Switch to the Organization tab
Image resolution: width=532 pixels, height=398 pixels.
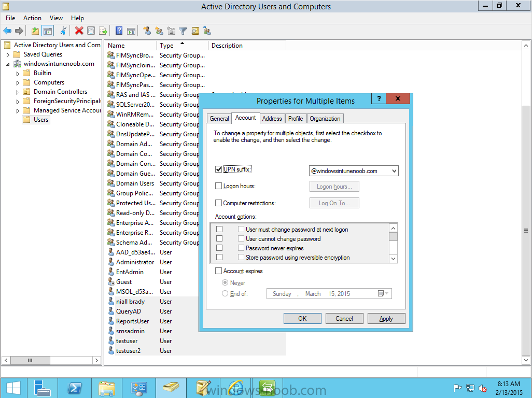pos(325,118)
